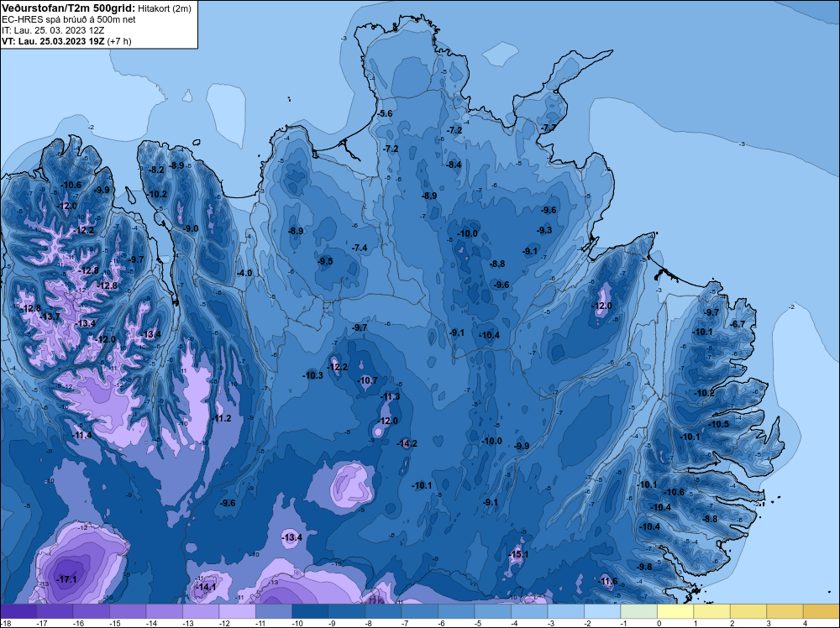Select the -8.4 temperature label

(454, 165)
